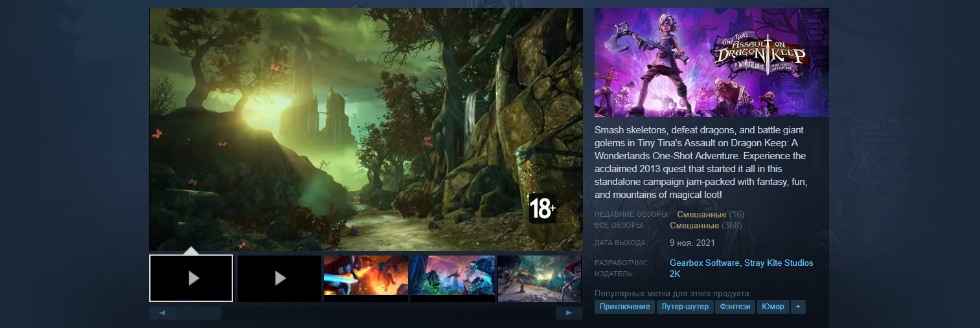The width and height of the screenshot is (980, 328).
Task: Open publisher 2K link
Action: 675,274
